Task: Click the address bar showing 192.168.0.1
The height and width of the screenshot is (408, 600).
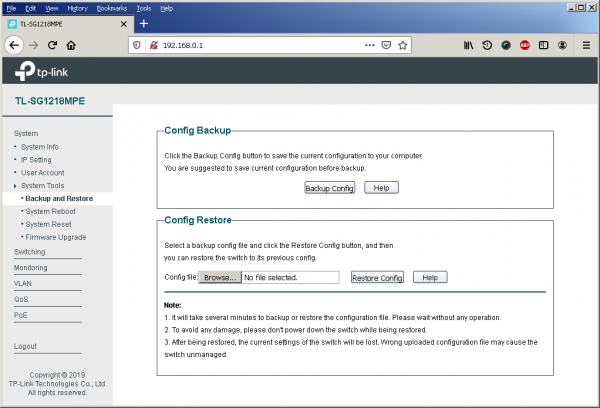Action: tap(250, 45)
